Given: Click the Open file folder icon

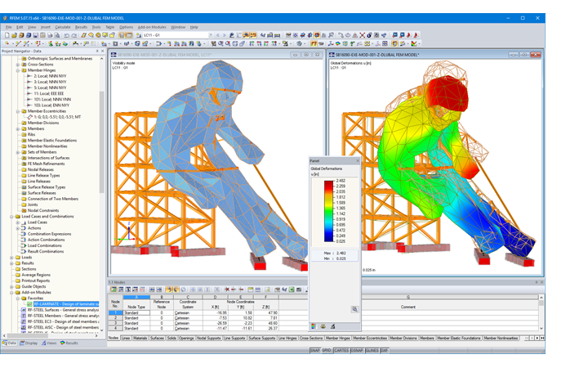Looking at the screenshot, I should pyautogui.click(x=14, y=35).
